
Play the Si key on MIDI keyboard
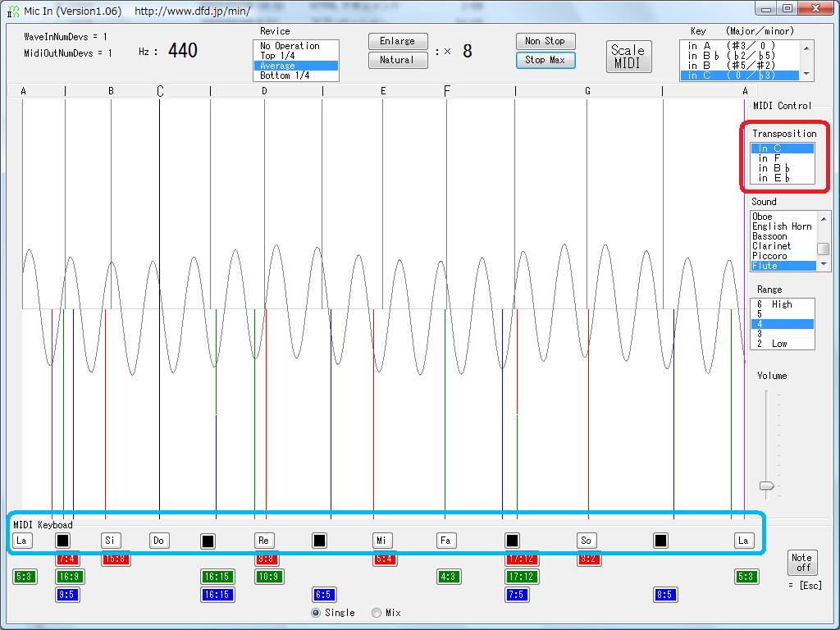pyautogui.click(x=111, y=541)
